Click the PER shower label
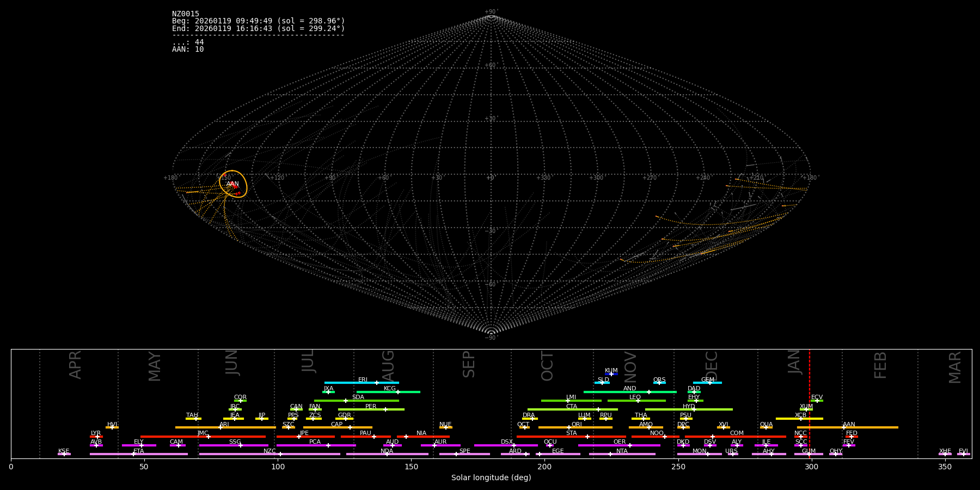This screenshot has height=490, width=980. coord(371,407)
